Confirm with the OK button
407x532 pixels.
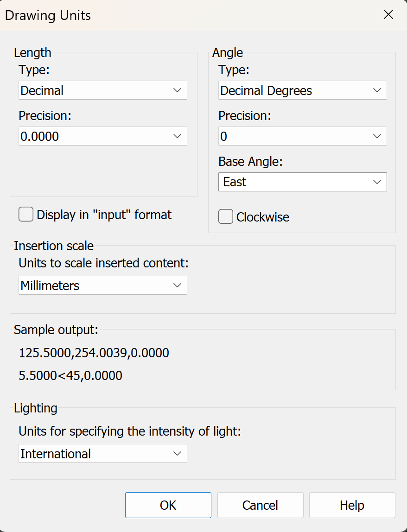pos(168,505)
